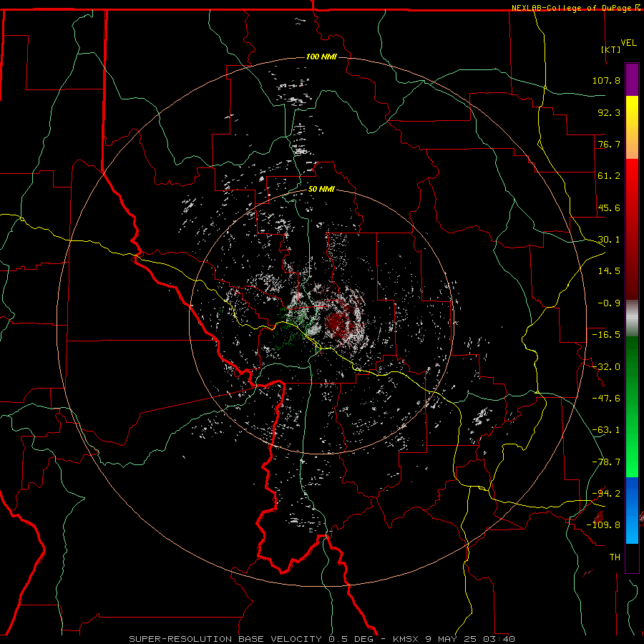The image size is (644, 644).
Task: Click the -32.0 velocity scale value
Action: tap(606, 367)
